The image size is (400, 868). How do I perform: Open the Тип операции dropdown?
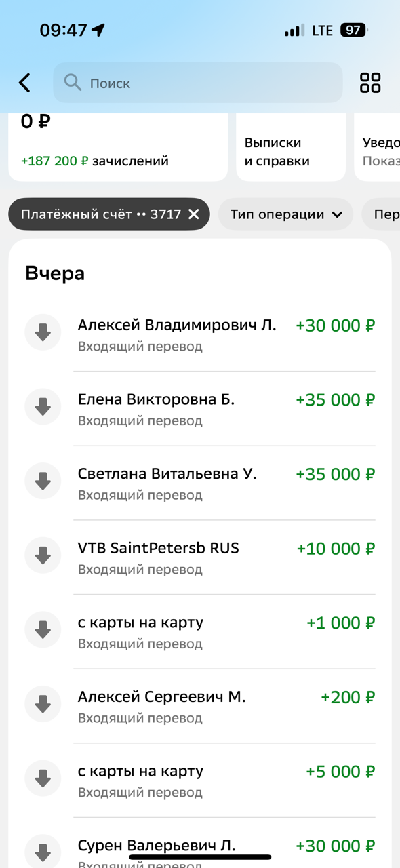pyautogui.click(x=285, y=214)
